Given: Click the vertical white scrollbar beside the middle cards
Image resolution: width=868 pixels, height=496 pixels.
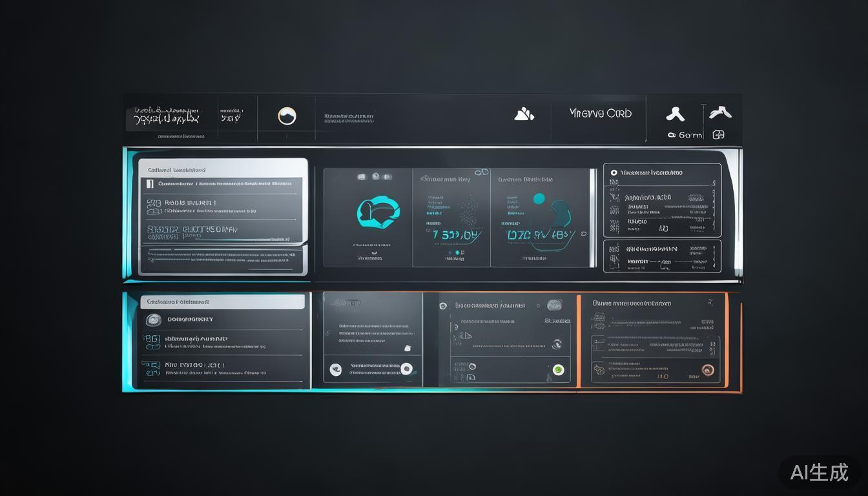Looking at the screenshot, I should pyautogui.click(x=593, y=218).
